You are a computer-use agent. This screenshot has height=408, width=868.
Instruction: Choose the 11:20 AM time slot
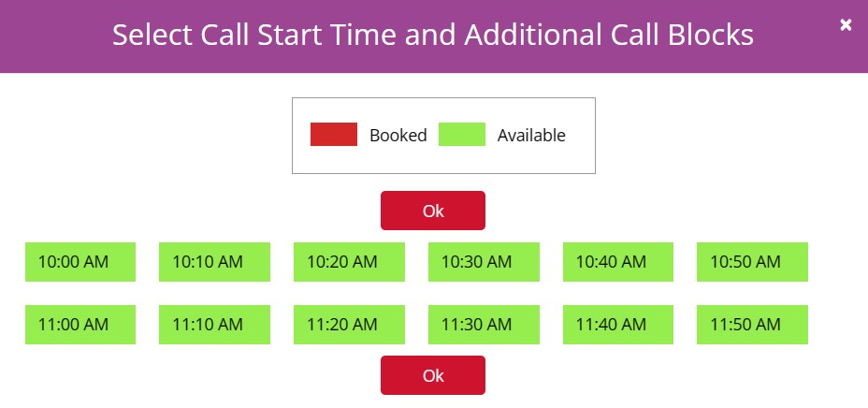pos(349,325)
